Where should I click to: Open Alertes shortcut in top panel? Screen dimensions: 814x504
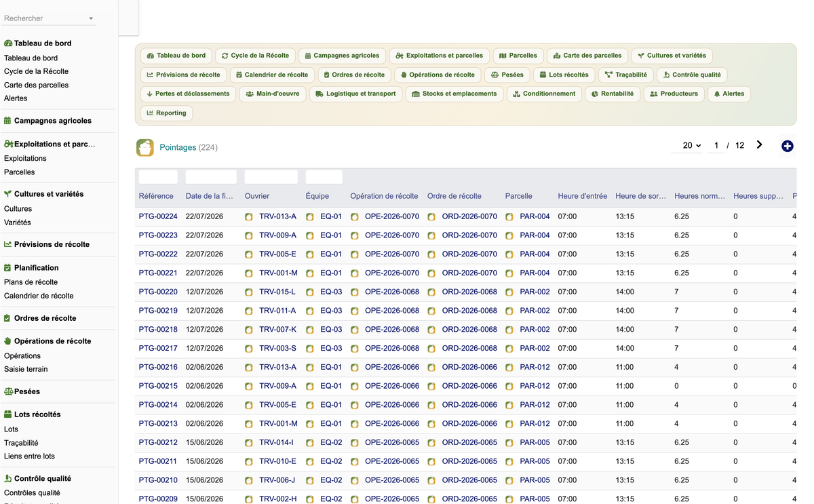tap(729, 94)
